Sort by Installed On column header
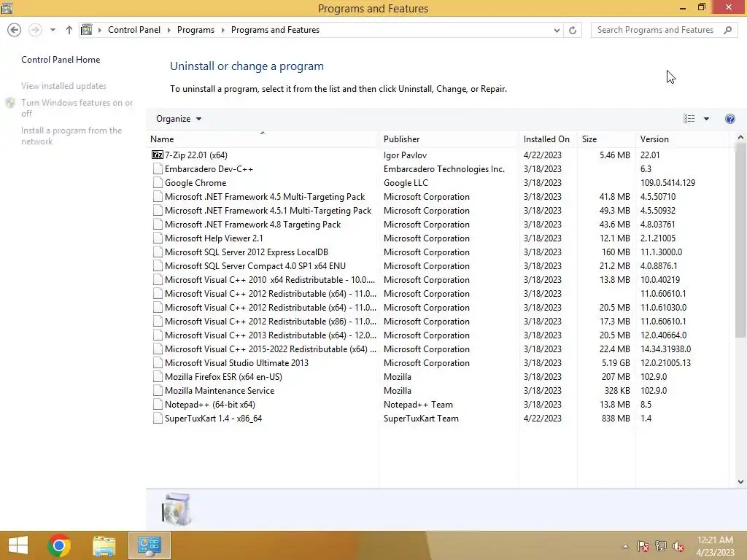 [546, 139]
